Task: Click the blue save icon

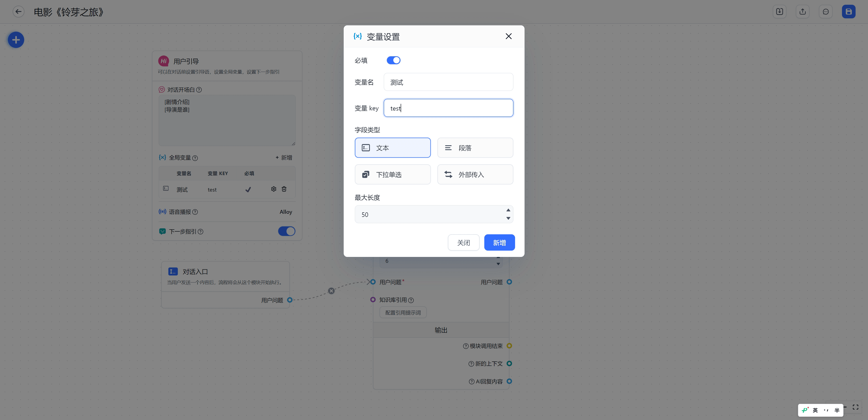Action: pos(849,12)
